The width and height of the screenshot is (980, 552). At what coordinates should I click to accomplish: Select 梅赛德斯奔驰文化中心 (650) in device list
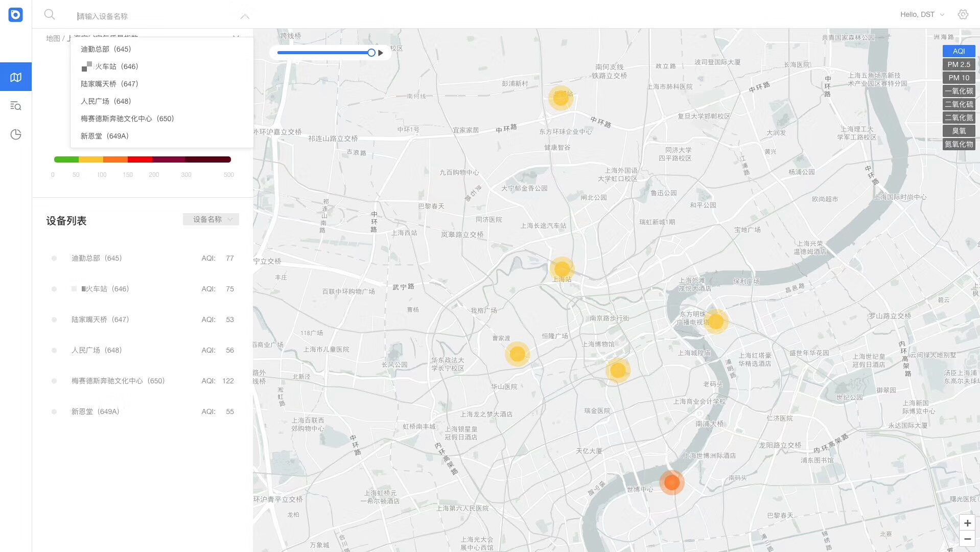coord(118,381)
